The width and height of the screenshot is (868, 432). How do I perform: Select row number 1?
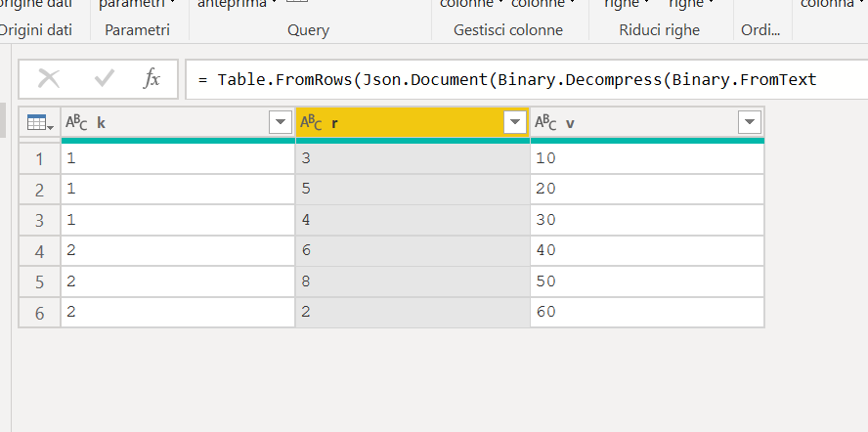39,159
